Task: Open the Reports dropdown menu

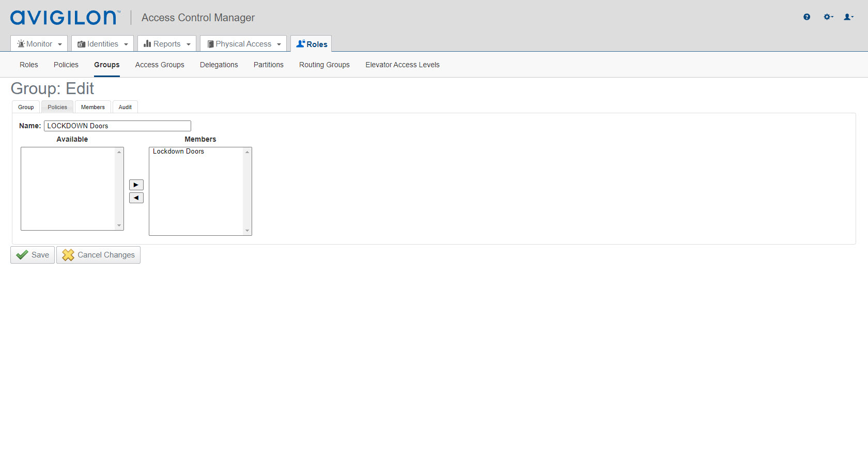Action: pyautogui.click(x=166, y=44)
